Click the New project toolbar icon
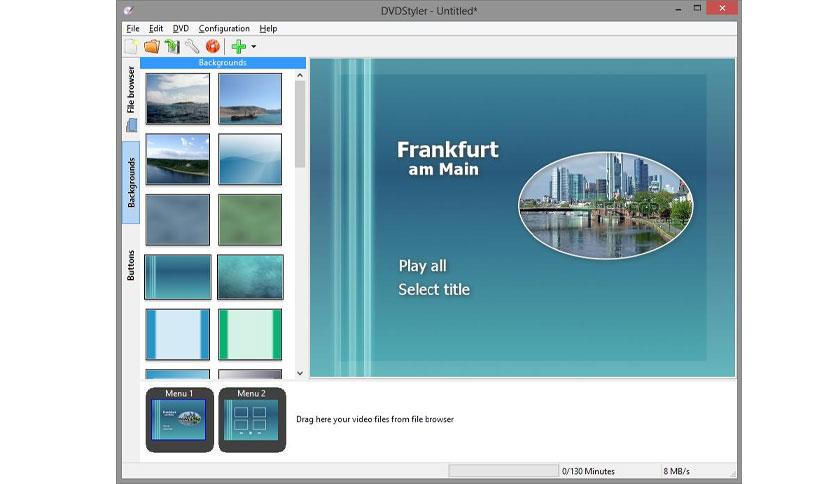Image resolution: width=836 pixels, height=484 pixels. 131,47
